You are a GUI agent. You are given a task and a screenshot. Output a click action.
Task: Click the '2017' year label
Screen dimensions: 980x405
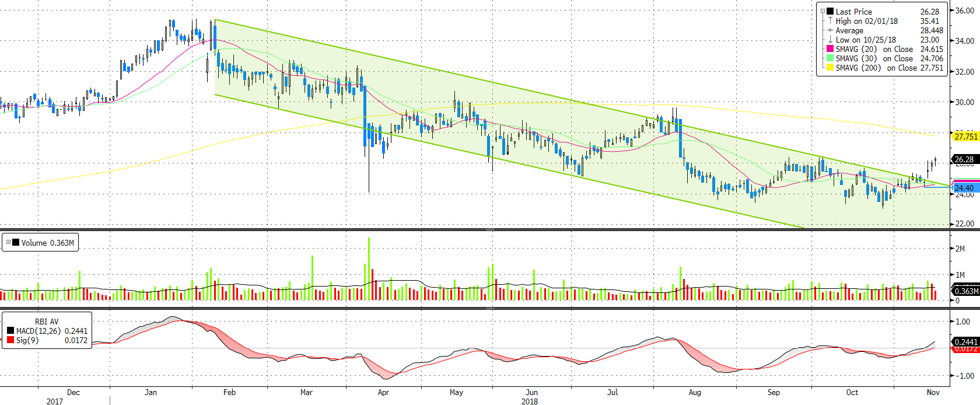tap(55, 401)
